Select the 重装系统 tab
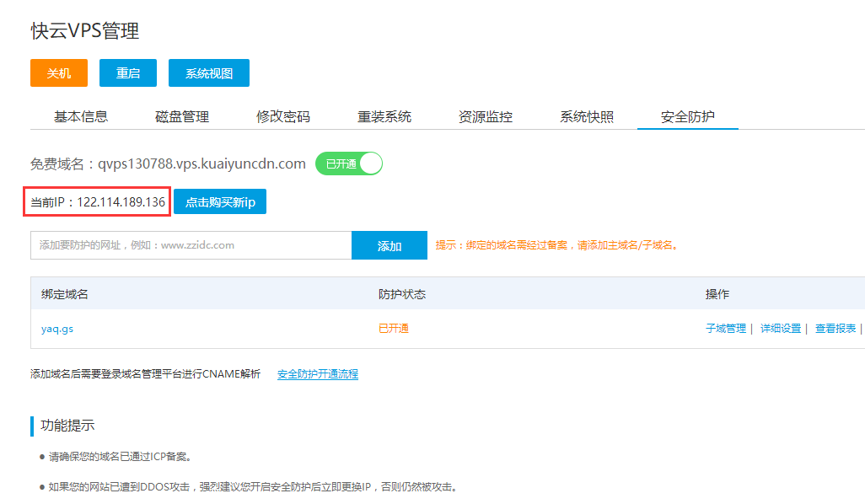The height and width of the screenshot is (504, 865). pos(384,117)
